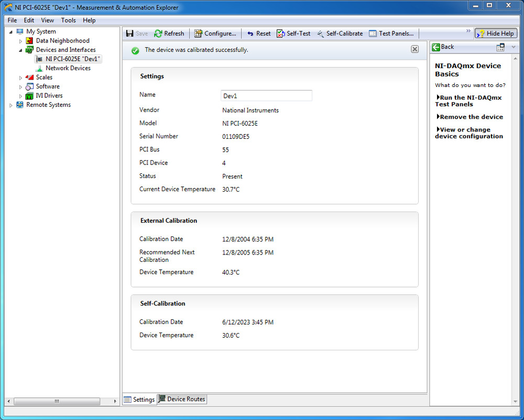Collapse the My System tree node
Screen dimensions: 524x420
point(10,32)
